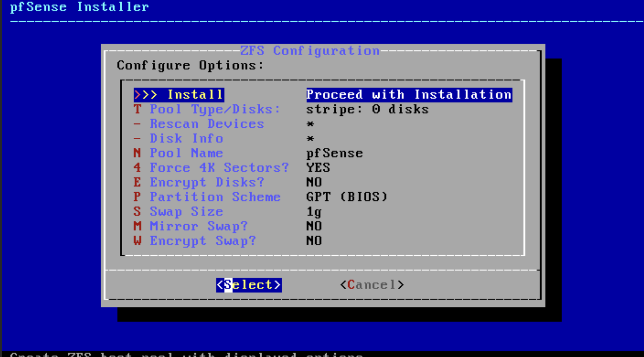Toggle the Encrypt Swap option
Screen dimensions: 644x357
click(195, 241)
